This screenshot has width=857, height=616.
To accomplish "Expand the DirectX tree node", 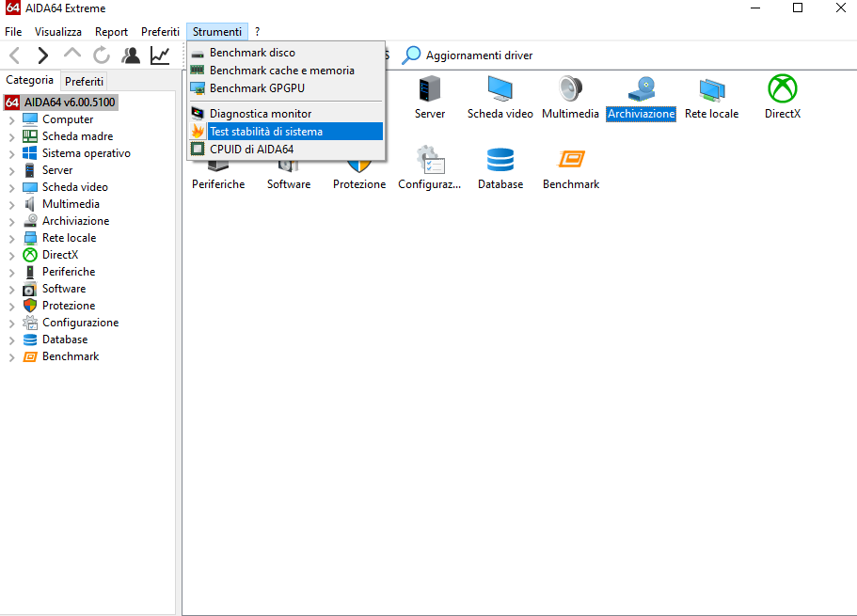I will pyautogui.click(x=11, y=255).
